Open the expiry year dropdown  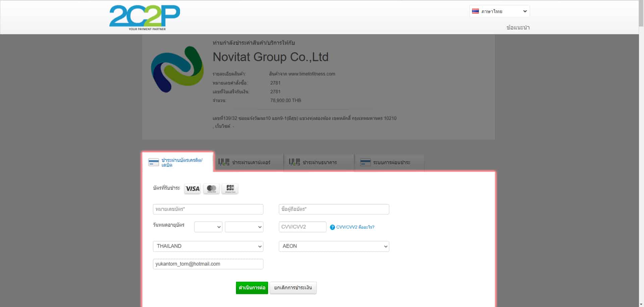point(244,227)
